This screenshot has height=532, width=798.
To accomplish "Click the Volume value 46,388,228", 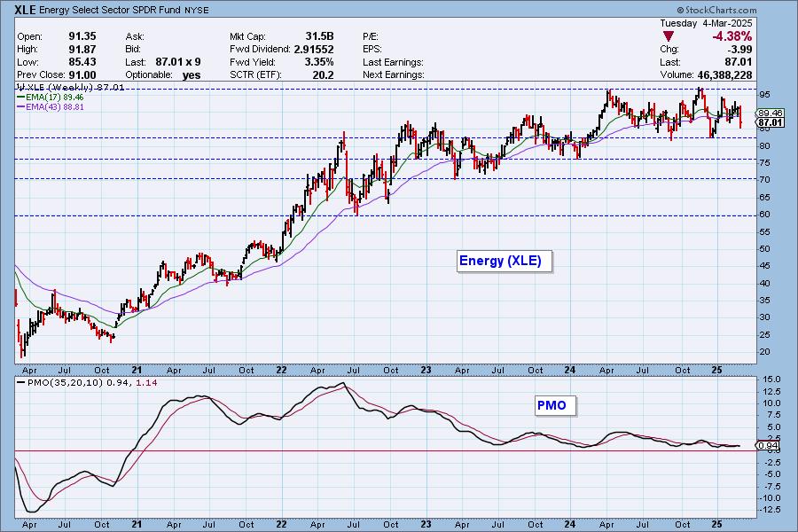I will point(724,74).
